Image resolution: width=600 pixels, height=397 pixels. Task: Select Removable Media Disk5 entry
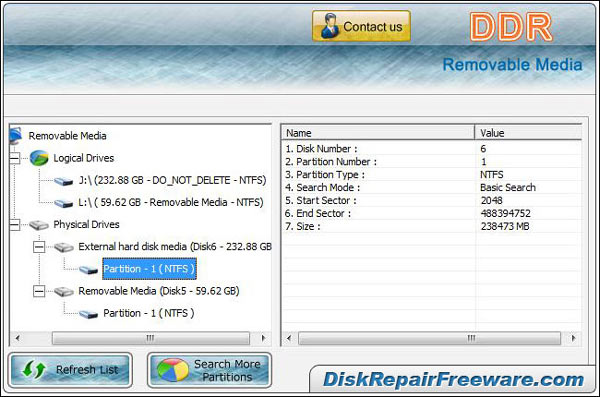click(159, 291)
